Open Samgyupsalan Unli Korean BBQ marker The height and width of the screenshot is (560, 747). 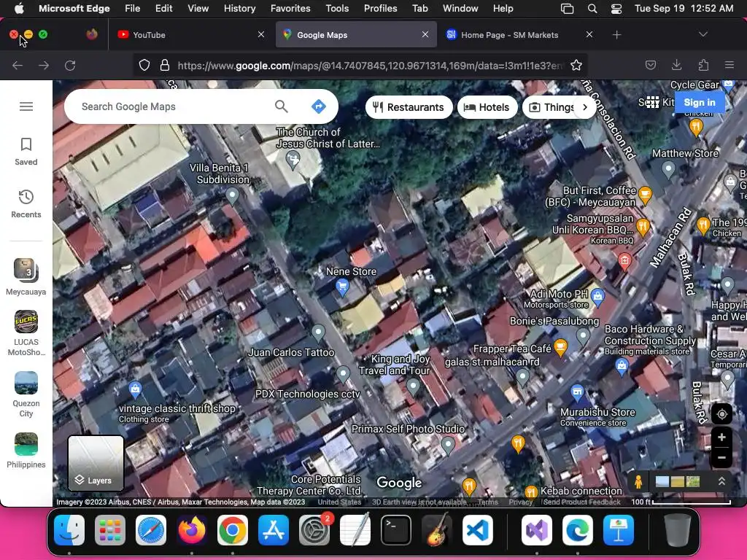click(642, 227)
